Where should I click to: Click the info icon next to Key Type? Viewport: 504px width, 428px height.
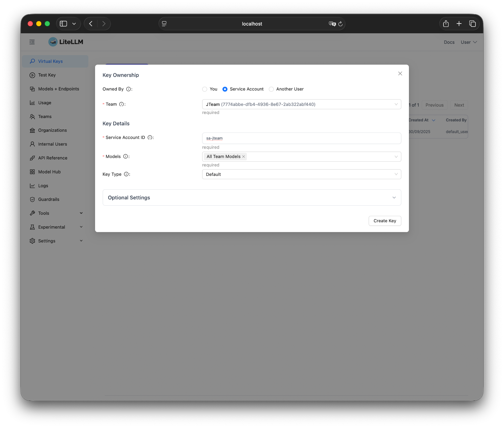126,174
